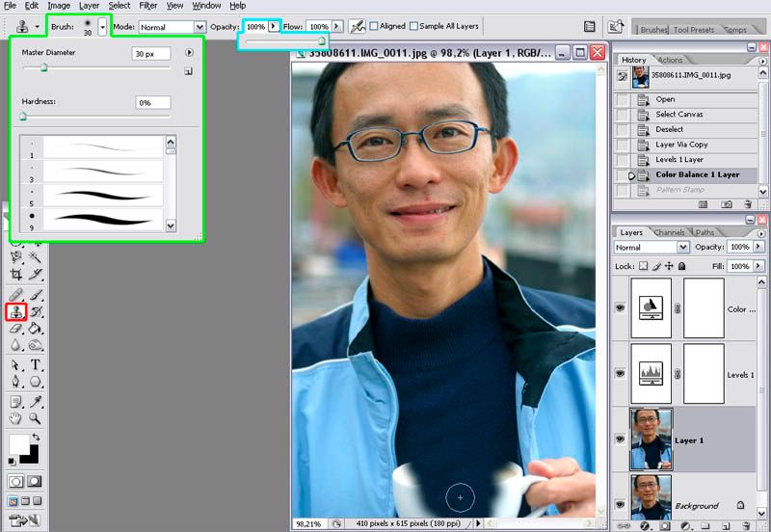Switch to the Paths tab
Screen dimensions: 771x532
705,232
